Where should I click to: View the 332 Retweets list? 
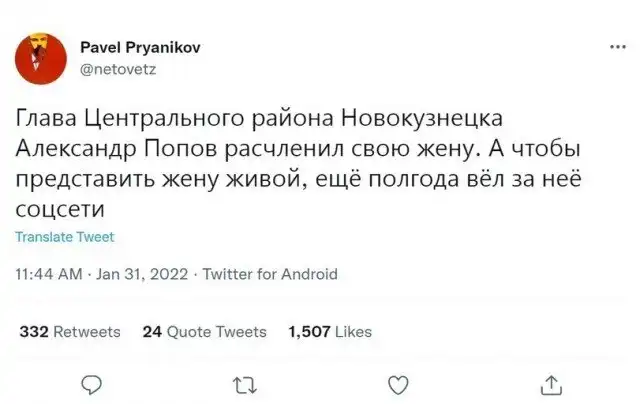tap(70, 331)
